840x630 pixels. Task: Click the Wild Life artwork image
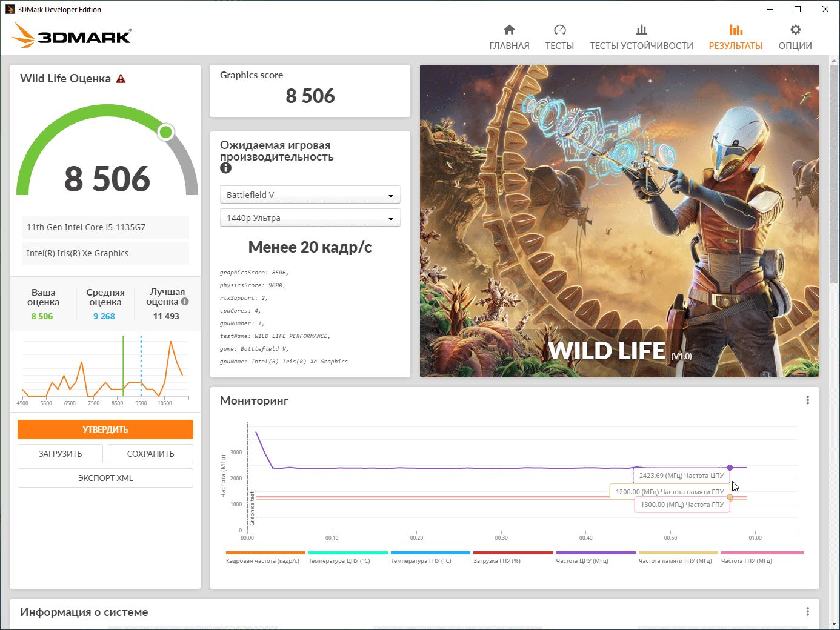pos(619,221)
